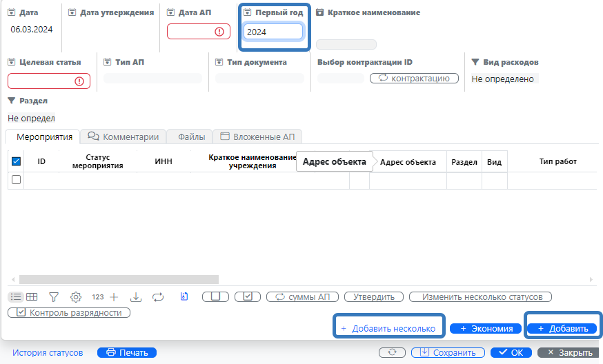The width and height of the screenshot is (603, 364).
Task: Switch to table grid view icon
Action: point(32,297)
